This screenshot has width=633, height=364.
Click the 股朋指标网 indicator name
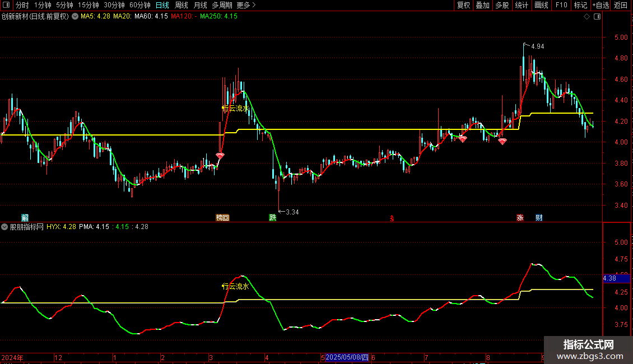tap(27, 227)
